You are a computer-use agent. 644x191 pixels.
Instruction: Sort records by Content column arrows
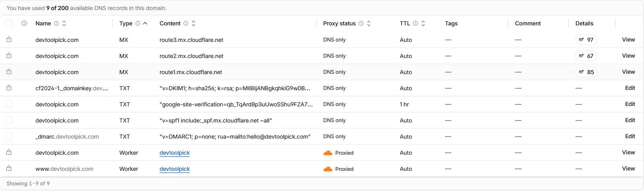(193, 23)
